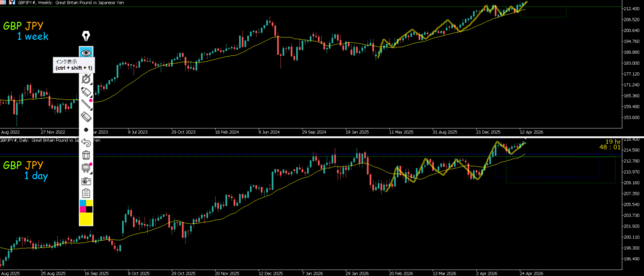Click the large yellow current color swatch
Image resolution: width=644 pixels, height=276 pixels.
pos(86,219)
